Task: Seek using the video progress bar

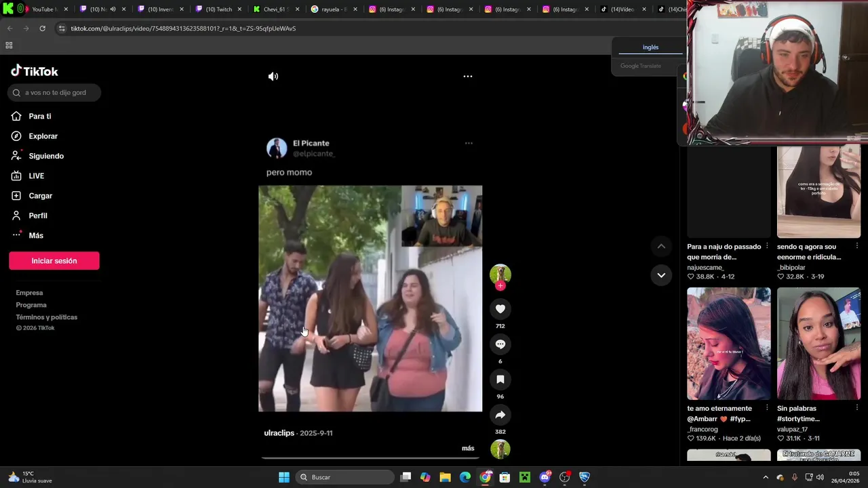Action: point(370,457)
